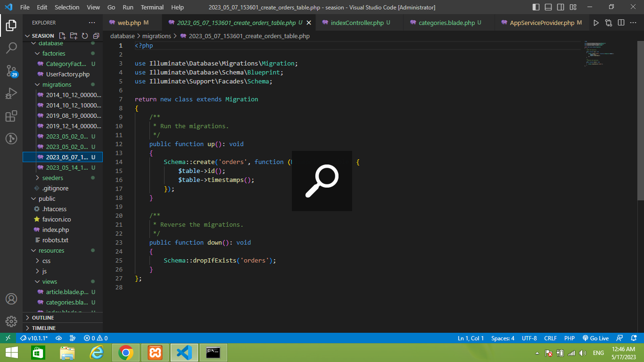Open the Extensions view
Image resolution: width=644 pixels, height=362 pixels.
tap(11, 116)
